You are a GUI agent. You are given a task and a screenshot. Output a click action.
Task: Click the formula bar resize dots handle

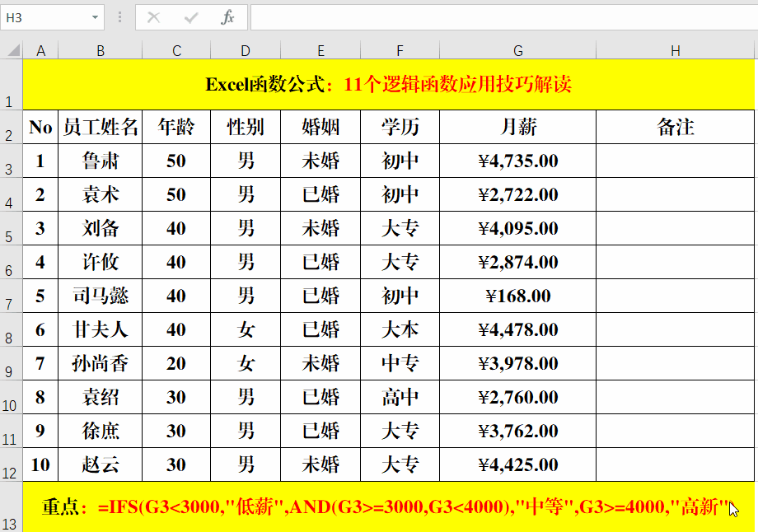point(120,18)
